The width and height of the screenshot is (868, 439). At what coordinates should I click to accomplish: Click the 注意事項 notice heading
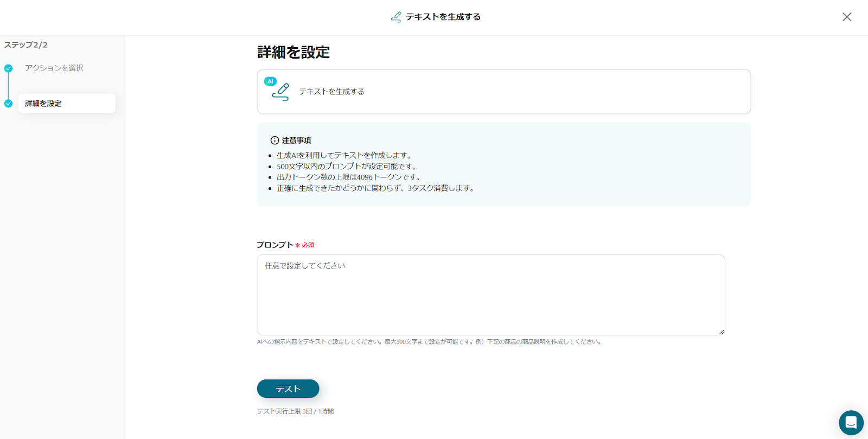coord(296,140)
